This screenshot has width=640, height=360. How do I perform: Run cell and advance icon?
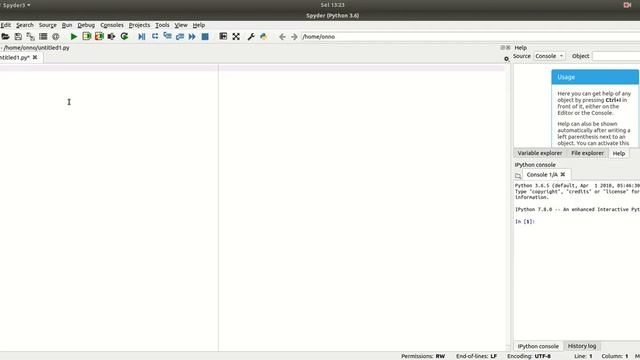coord(99,37)
